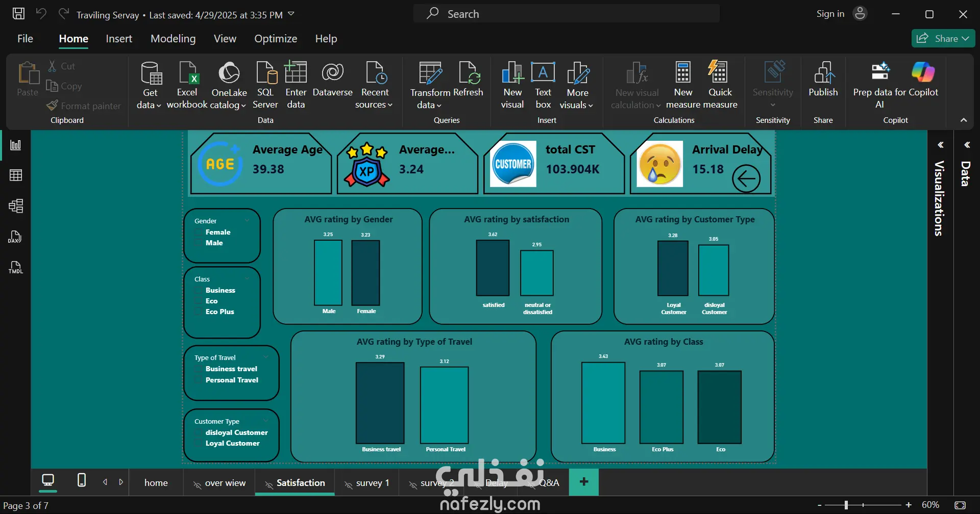Switch to Report view in left sidebar

16,145
